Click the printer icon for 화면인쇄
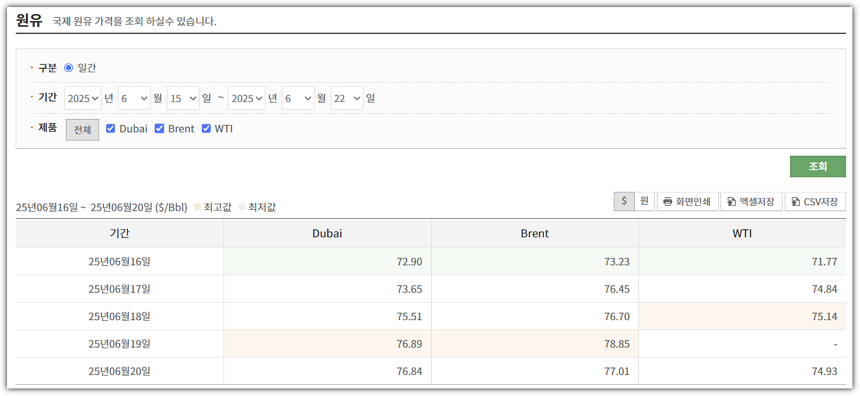This screenshot has width=860, height=396. (x=667, y=202)
